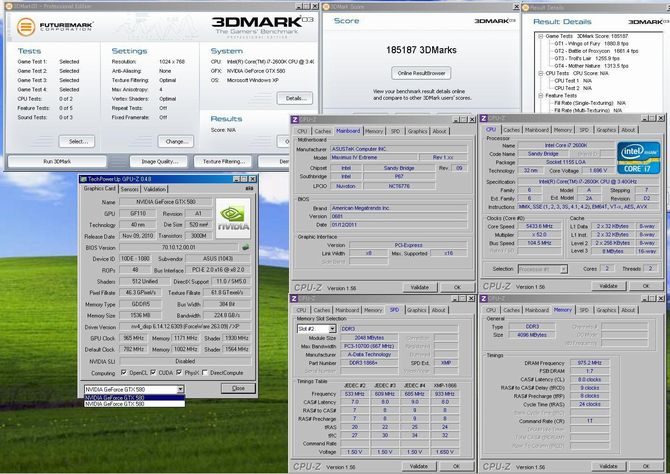Click the 3DMark03 logo in the main window
The width and height of the screenshot is (670, 474).
pyautogui.click(x=262, y=25)
